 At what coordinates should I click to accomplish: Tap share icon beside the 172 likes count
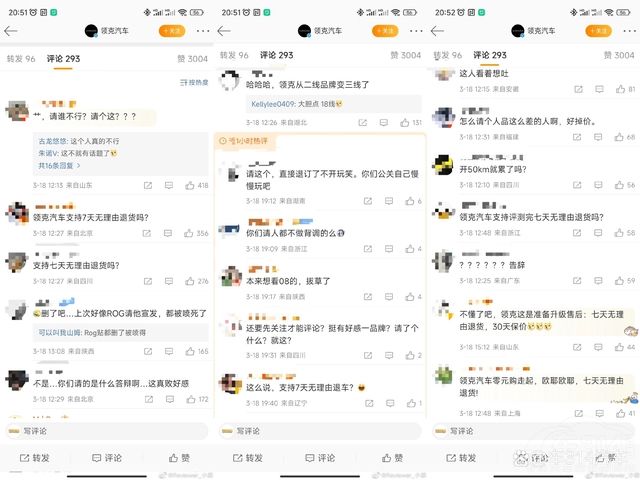tap(149, 399)
